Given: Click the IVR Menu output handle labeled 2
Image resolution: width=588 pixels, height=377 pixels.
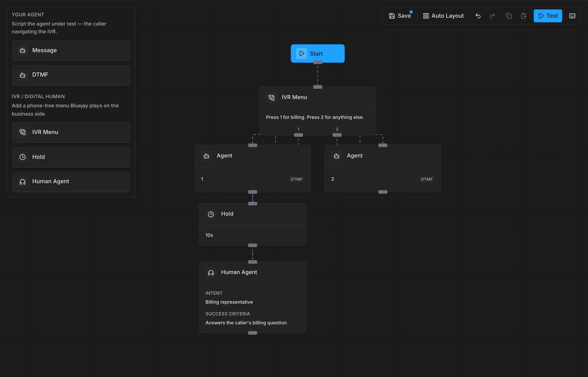Looking at the screenshot, I should point(337,135).
